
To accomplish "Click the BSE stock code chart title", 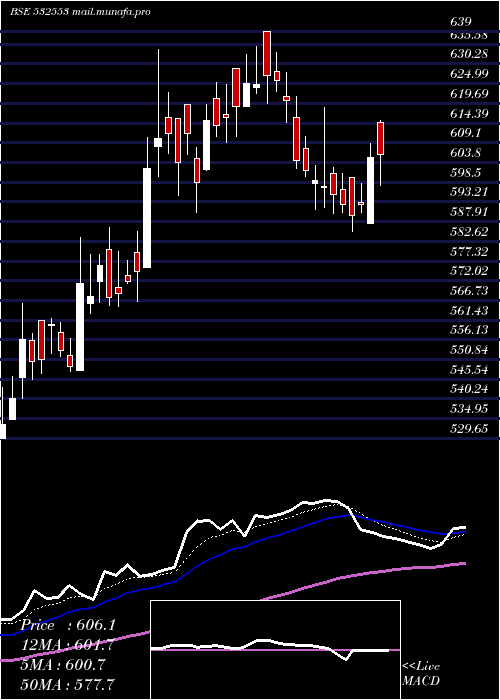I will [x=80, y=12].
